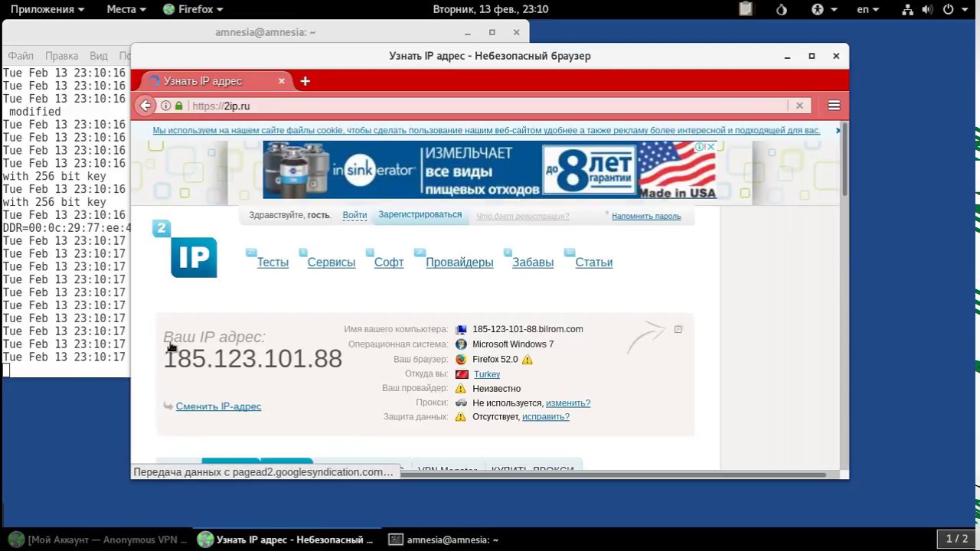Select the IP 185.123.101.88 text
Screen dimensions: 980x551
(253, 358)
